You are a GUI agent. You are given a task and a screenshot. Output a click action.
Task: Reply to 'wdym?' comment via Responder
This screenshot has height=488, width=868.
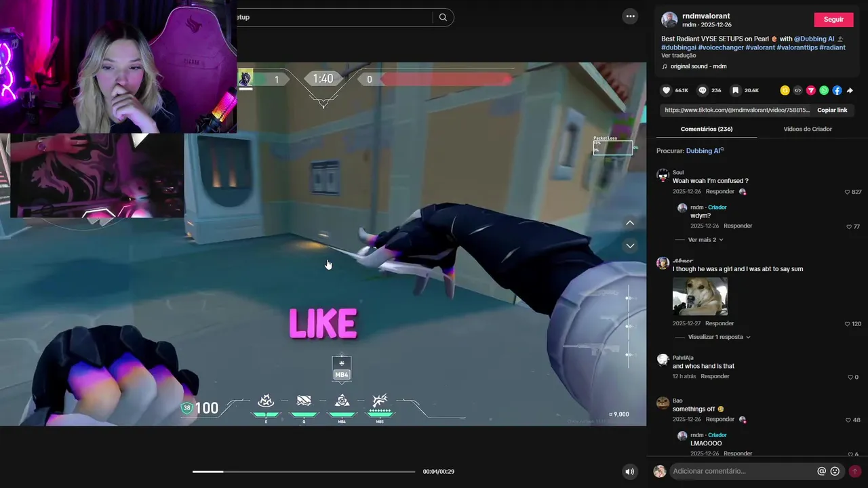point(738,226)
